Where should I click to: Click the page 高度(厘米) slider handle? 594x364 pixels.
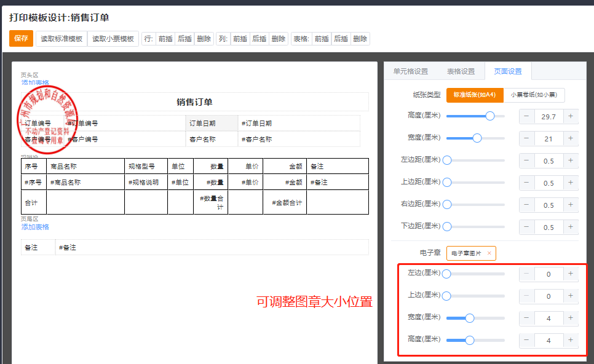[490, 116]
